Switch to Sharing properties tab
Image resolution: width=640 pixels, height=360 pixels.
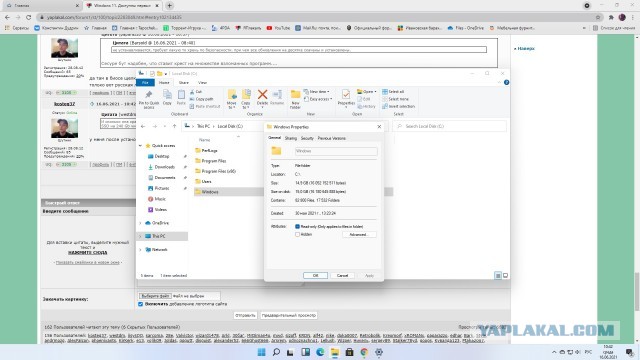click(291, 138)
